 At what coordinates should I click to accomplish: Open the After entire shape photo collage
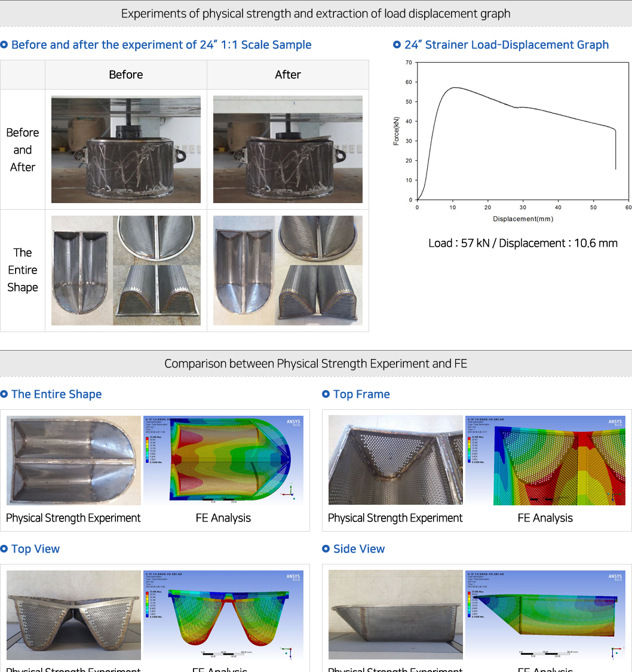(288, 271)
